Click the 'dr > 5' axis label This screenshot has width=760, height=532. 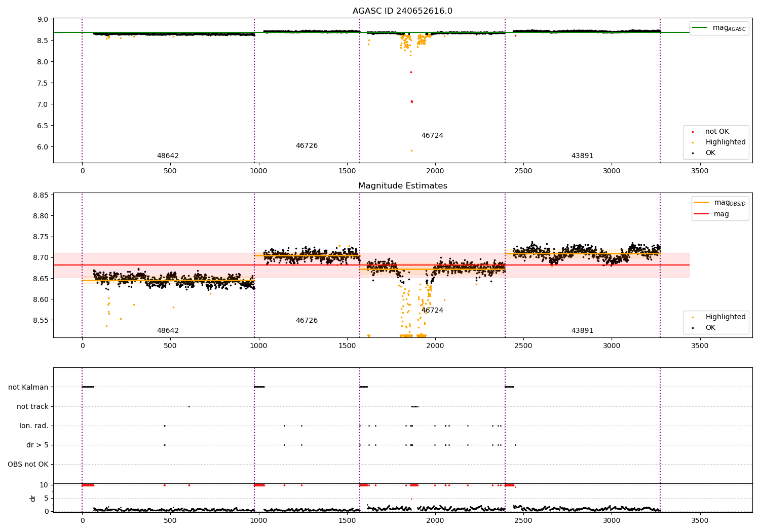pyautogui.click(x=37, y=445)
